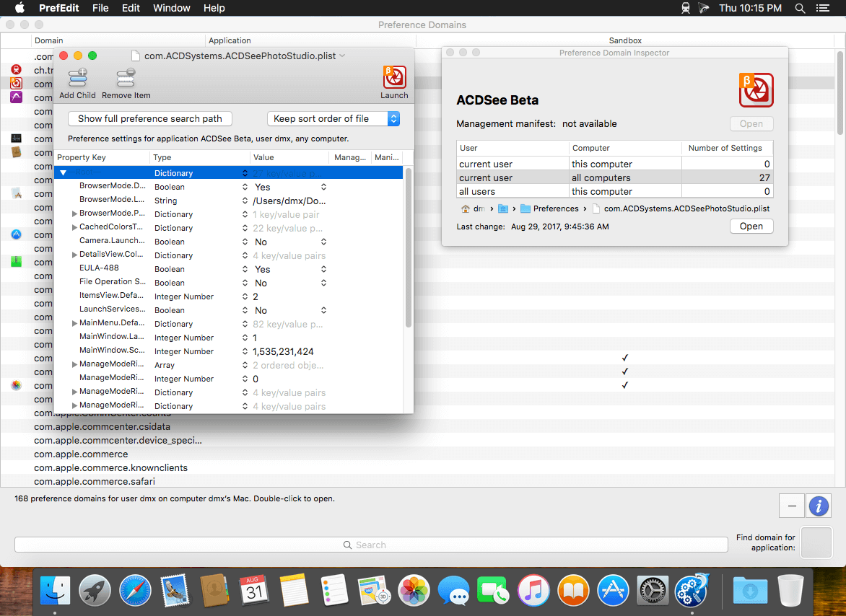This screenshot has height=616, width=846.
Task: Click the plist editor vertical scrollbar
Action: 409,248
